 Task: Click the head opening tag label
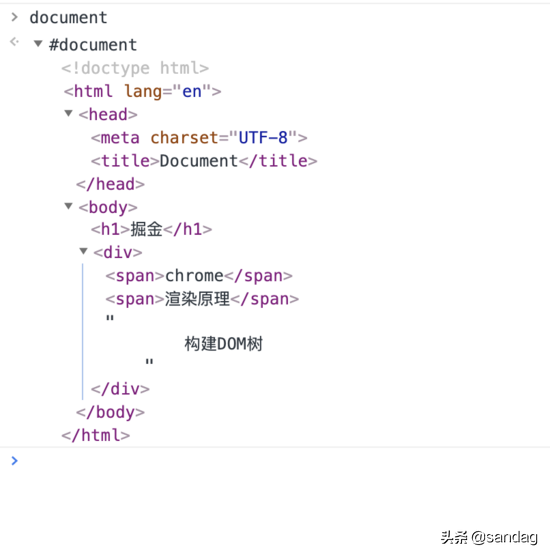[108, 114]
